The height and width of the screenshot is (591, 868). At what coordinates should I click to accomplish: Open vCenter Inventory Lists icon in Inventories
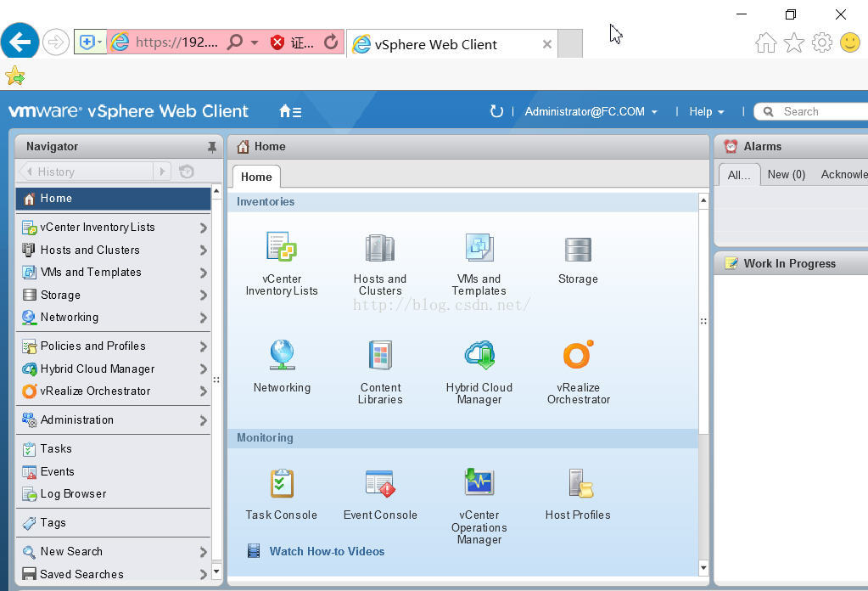point(281,246)
